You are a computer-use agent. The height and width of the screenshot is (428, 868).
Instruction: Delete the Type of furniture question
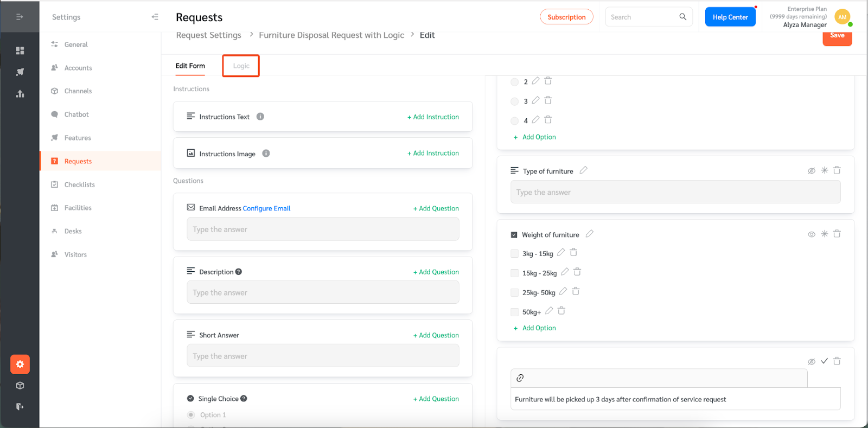point(837,170)
